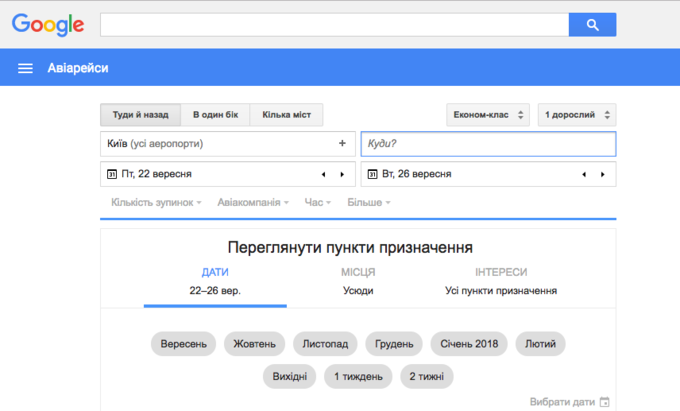Open the 1 дорослий passengers dropdown
680x411 pixels.
(x=577, y=115)
